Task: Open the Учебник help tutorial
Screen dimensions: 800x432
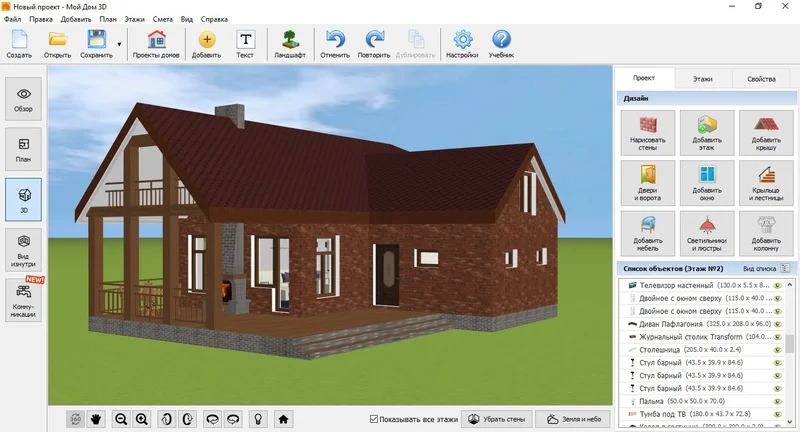Action: (502, 44)
